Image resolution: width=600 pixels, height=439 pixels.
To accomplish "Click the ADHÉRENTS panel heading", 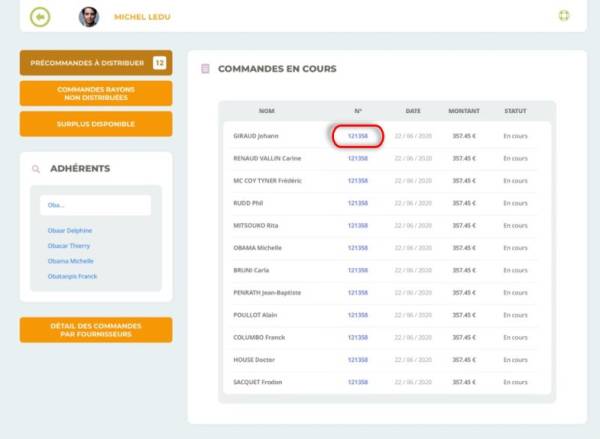I will pyautogui.click(x=80, y=169).
